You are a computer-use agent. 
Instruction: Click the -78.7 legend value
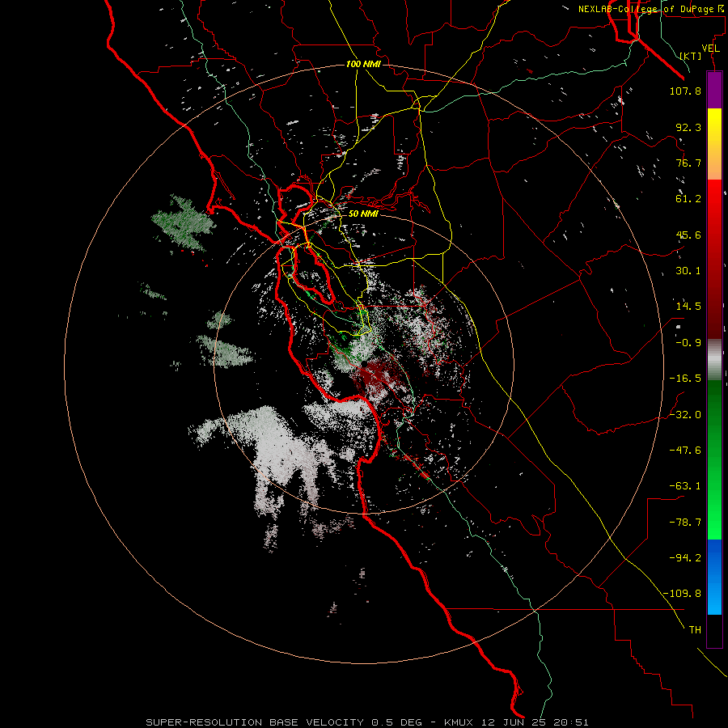coord(685,523)
